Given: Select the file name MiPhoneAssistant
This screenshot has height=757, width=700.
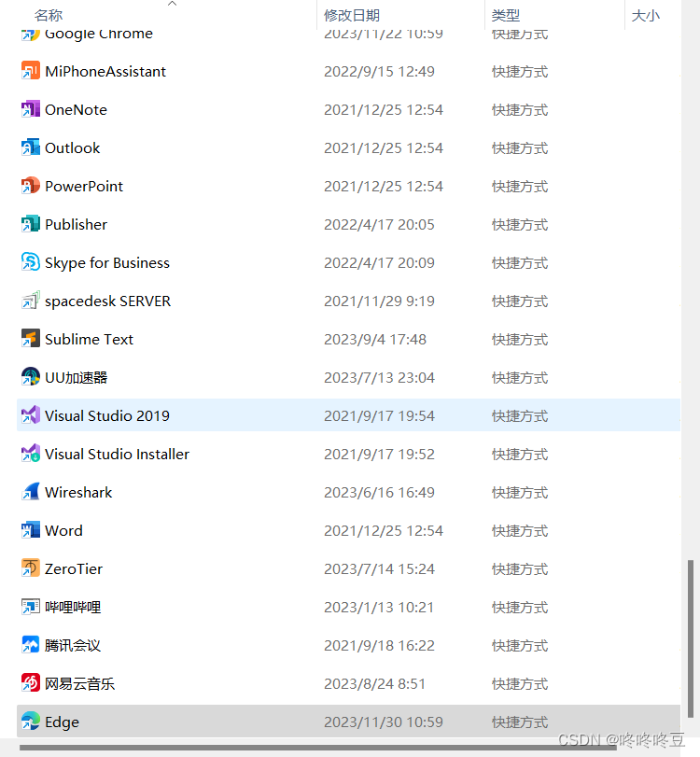Looking at the screenshot, I should [x=105, y=72].
